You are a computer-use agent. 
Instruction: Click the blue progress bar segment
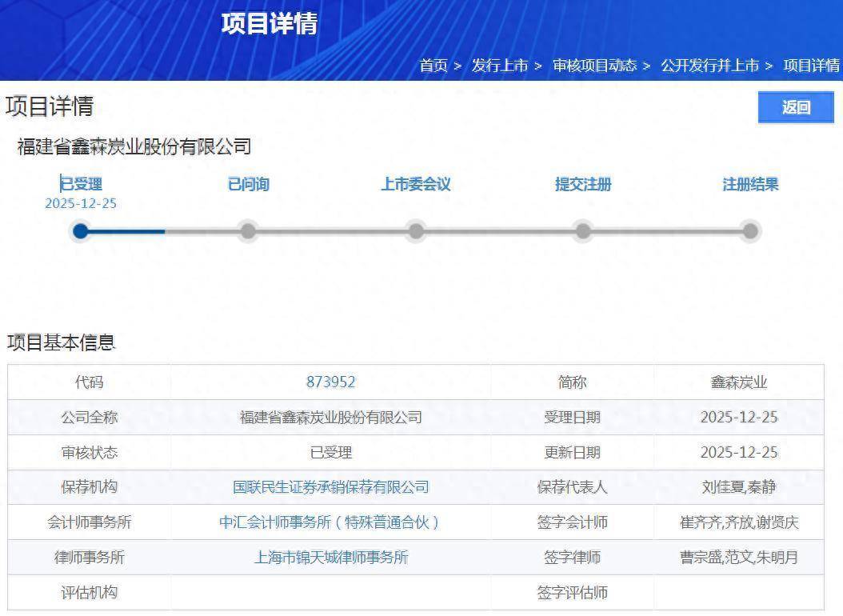126,231
